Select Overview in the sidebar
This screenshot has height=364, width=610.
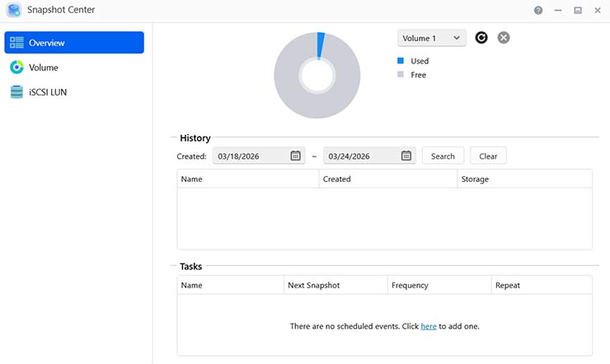pos(74,43)
